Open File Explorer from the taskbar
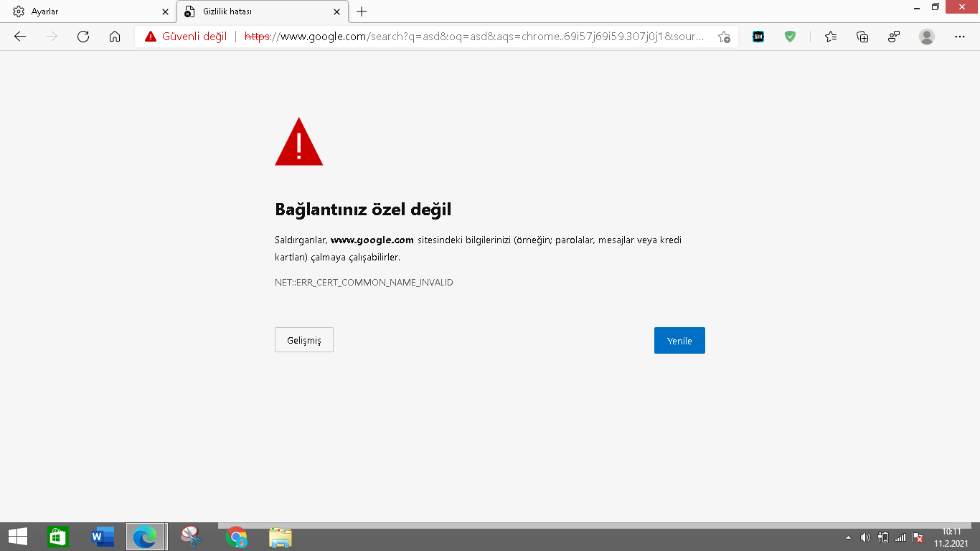The height and width of the screenshot is (551, 980). pos(281,537)
